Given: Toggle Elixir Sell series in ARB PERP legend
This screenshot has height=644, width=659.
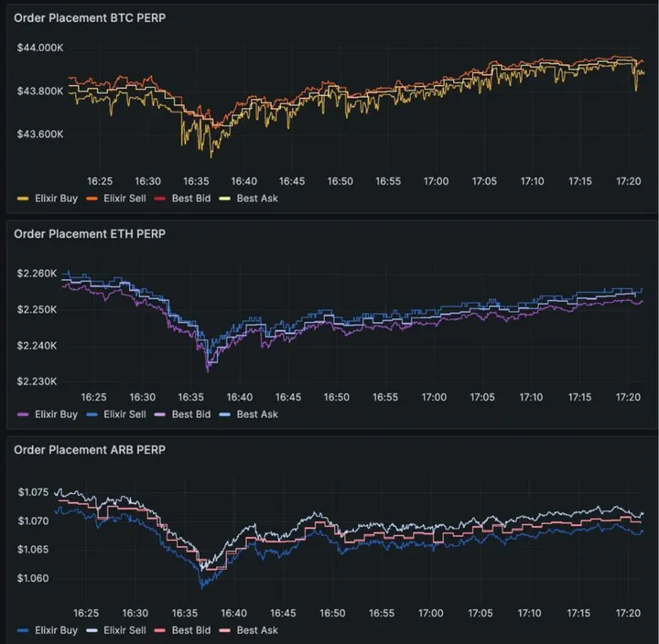Looking at the screenshot, I should pos(124,630).
